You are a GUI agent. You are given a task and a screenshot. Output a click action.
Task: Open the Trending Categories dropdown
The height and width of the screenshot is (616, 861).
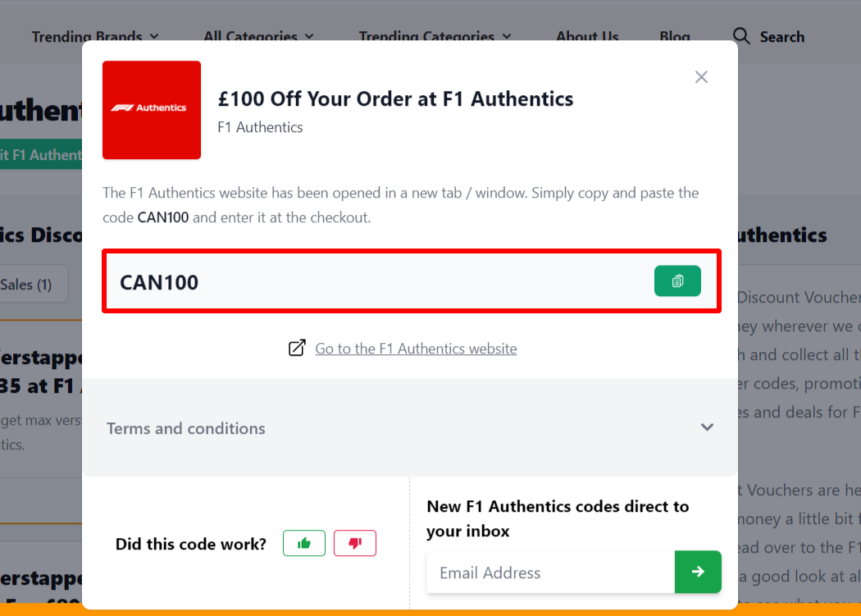(x=435, y=37)
